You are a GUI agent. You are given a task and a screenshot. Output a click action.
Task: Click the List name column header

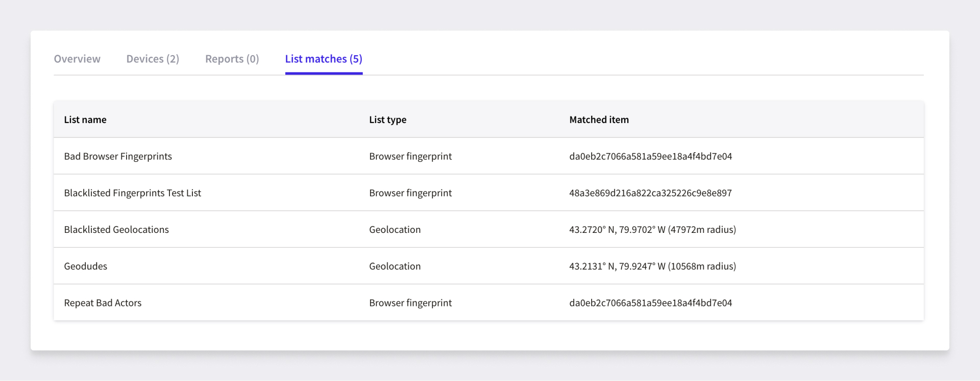[85, 120]
